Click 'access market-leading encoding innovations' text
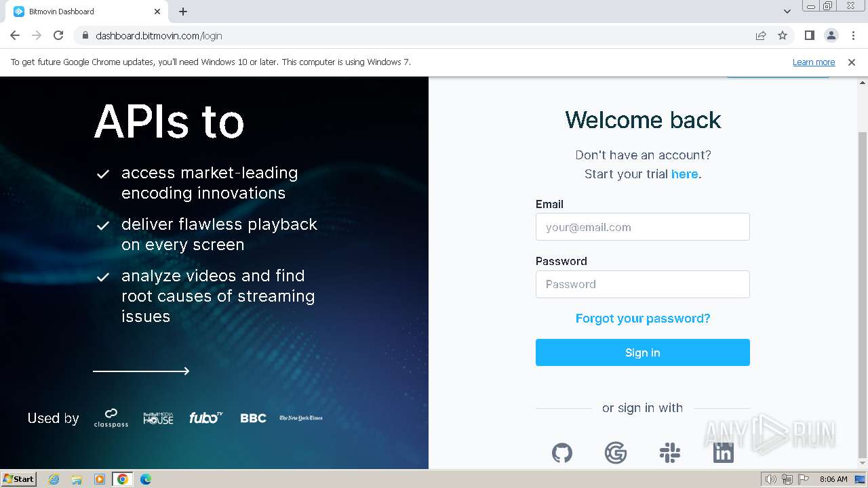This screenshot has height=488, width=868. point(210,183)
